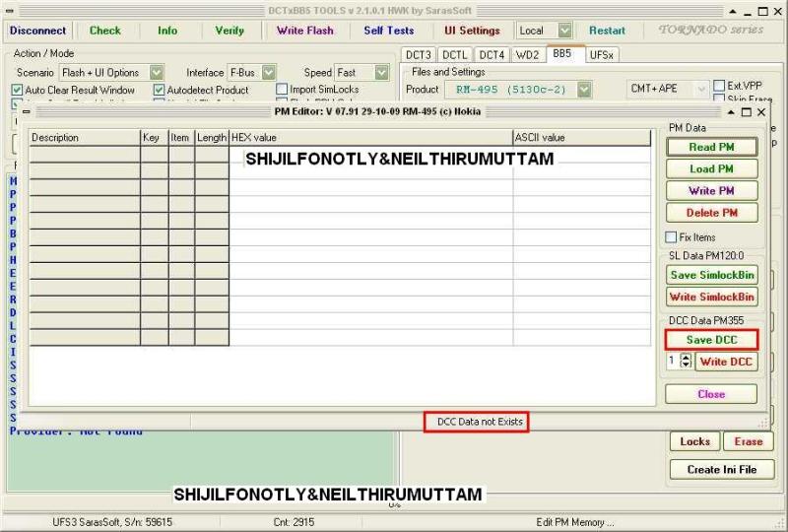
Task: Close the PM Editor via X icon
Action: (761, 111)
